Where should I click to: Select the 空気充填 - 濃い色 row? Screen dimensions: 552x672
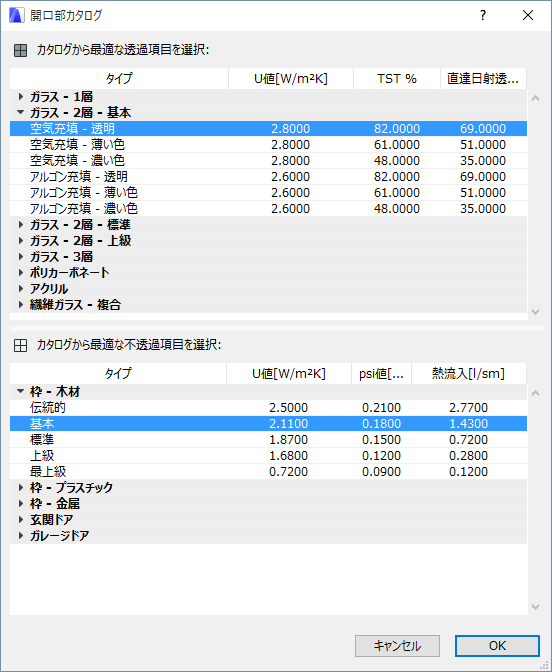(x=268, y=161)
